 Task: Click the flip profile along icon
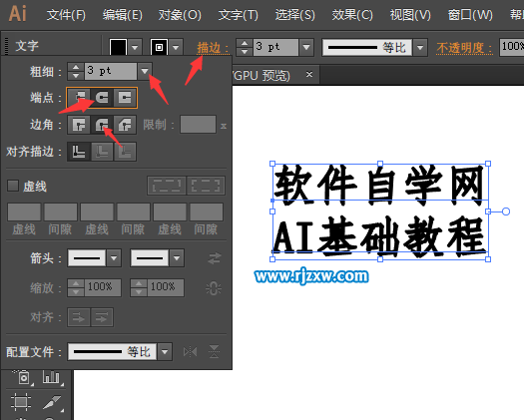pyautogui.click(x=191, y=352)
